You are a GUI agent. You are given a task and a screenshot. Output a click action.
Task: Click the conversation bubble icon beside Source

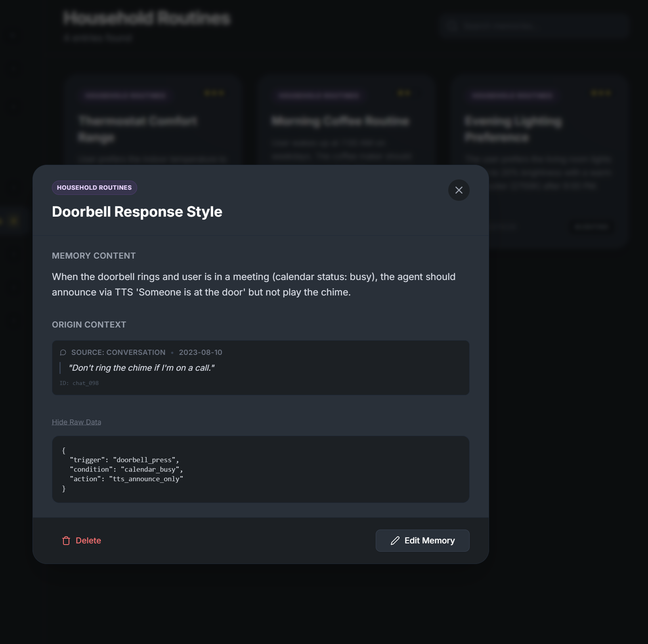click(x=63, y=352)
